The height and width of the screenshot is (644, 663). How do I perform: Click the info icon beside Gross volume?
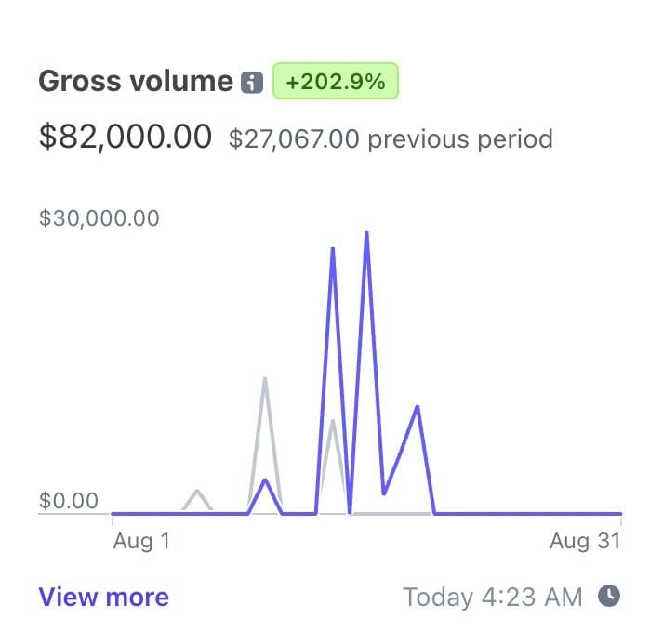[x=251, y=83]
